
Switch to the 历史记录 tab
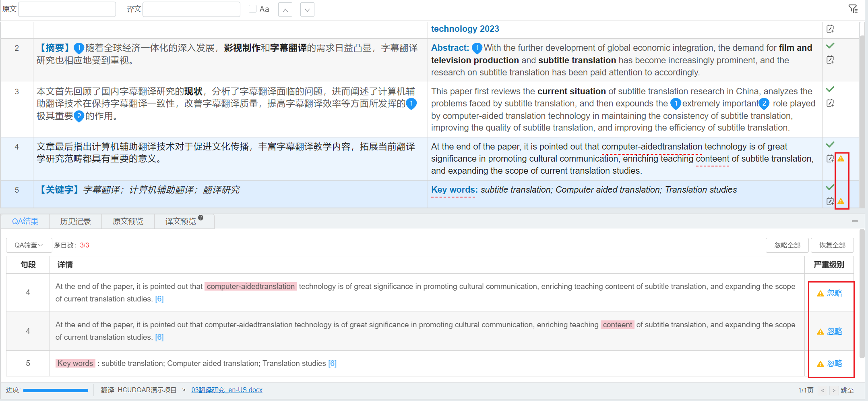(x=75, y=221)
